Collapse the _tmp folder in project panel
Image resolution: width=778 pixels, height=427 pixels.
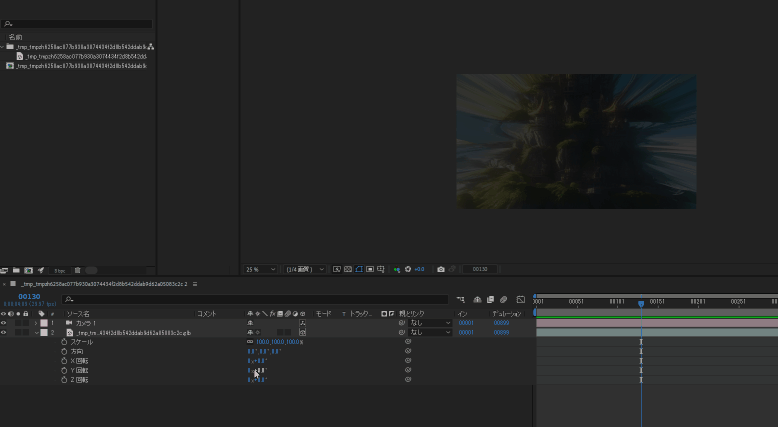pyautogui.click(x=2, y=47)
